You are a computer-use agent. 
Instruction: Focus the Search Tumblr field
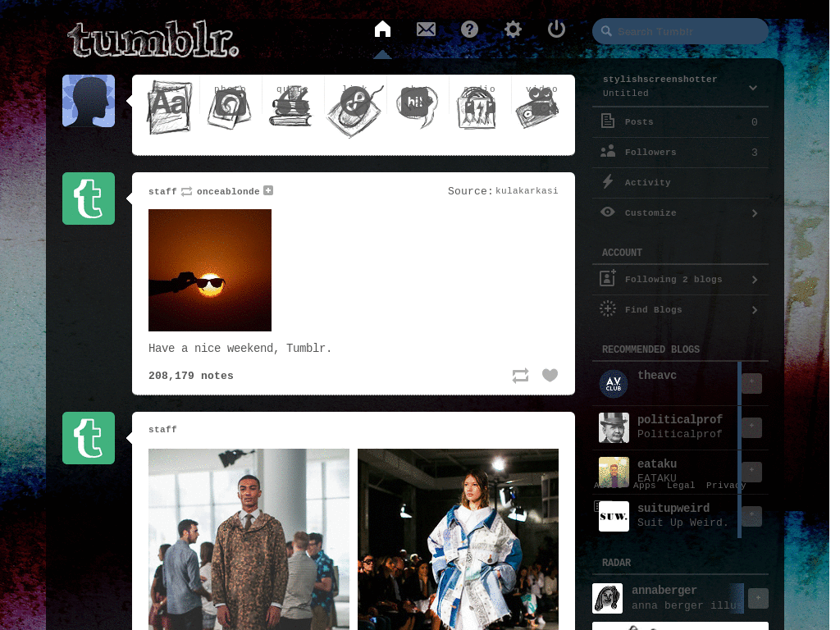pos(680,32)
